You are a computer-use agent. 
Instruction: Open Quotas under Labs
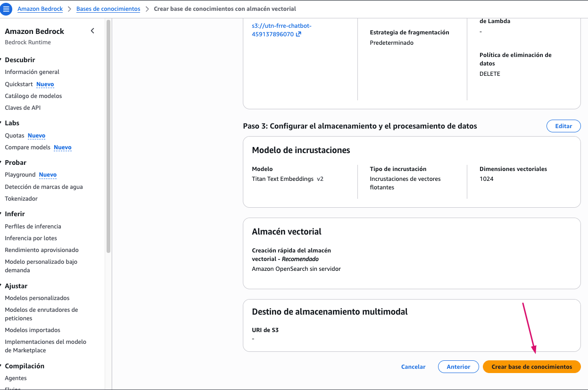point(15,136)
